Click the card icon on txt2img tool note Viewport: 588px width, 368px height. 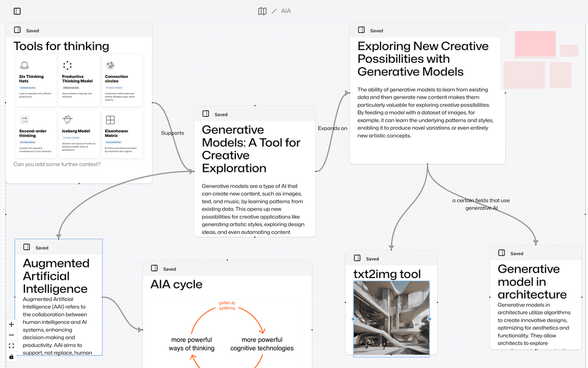(x=357, y=258)
